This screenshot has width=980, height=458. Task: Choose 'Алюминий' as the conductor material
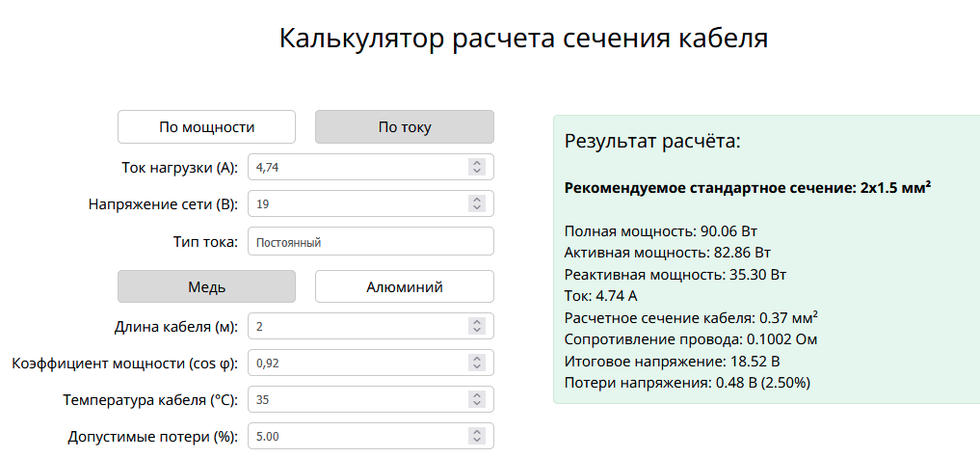(405, 286)
